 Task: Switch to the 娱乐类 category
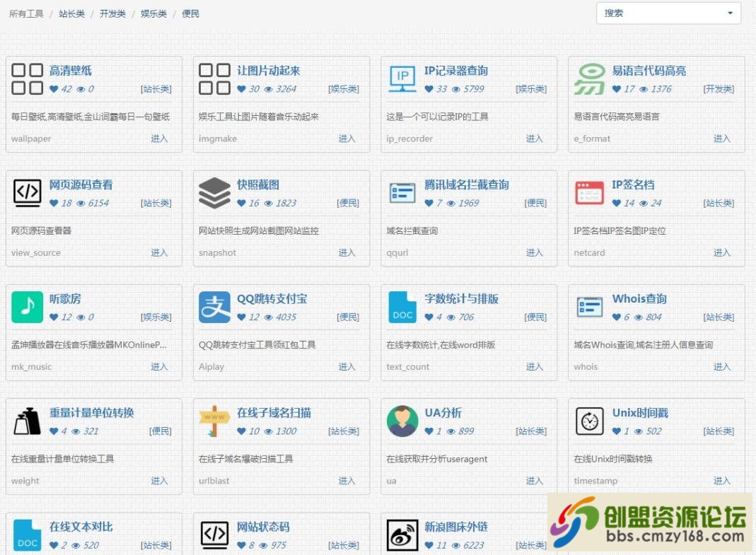tap(153, 13)
